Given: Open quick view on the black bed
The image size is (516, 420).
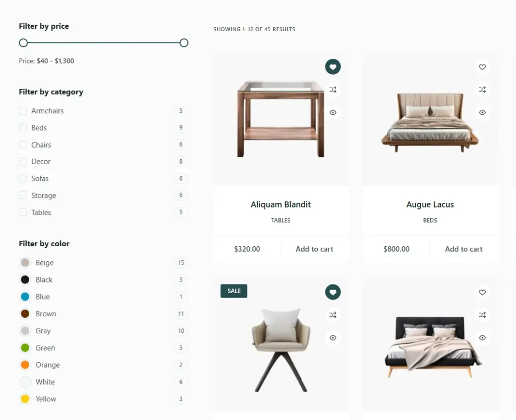Looking at the screenshot, I should click(482, 338).
